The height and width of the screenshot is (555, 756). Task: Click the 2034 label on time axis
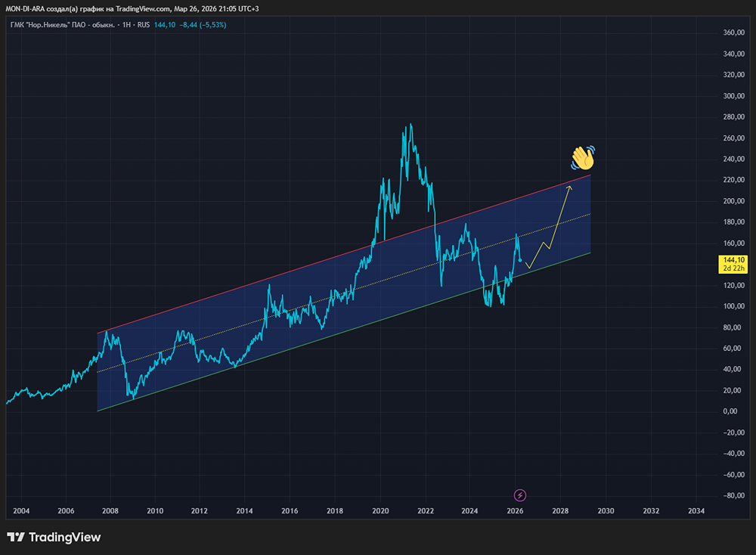coord(696,511)
